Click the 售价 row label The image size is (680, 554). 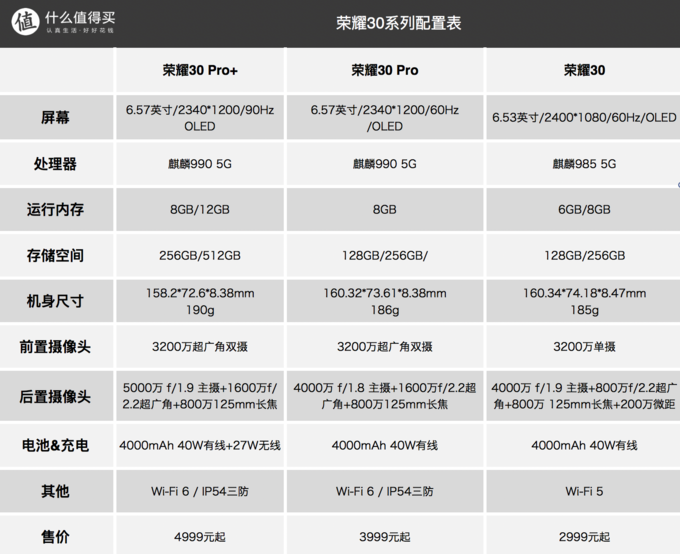55,537
